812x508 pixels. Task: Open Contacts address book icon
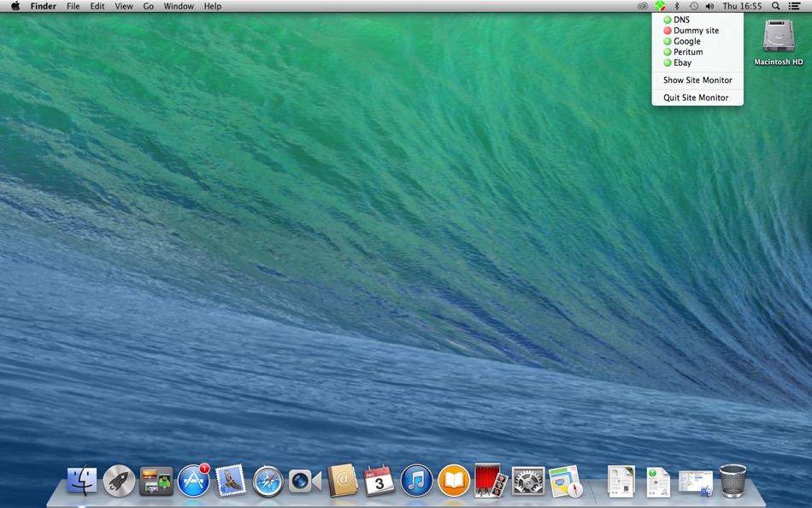(342, 481)
